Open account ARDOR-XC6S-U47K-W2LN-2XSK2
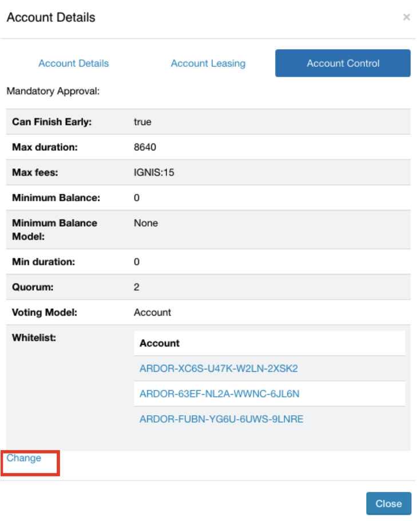 point(219,369)
